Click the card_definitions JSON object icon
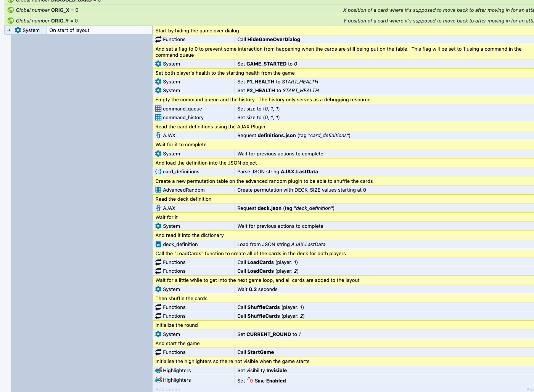The image size is (534, 392). click(x=158, y=171)
